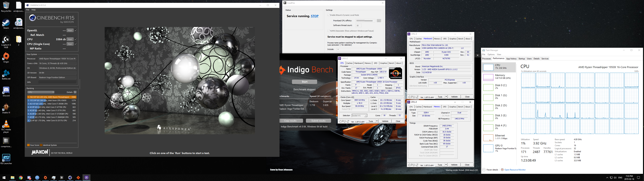Screen dimensions: 644x181
Task: Toggle the NUMA Dissociater checkbox in CorePrio
Action: pyautogui.click(x=329, y=31)
